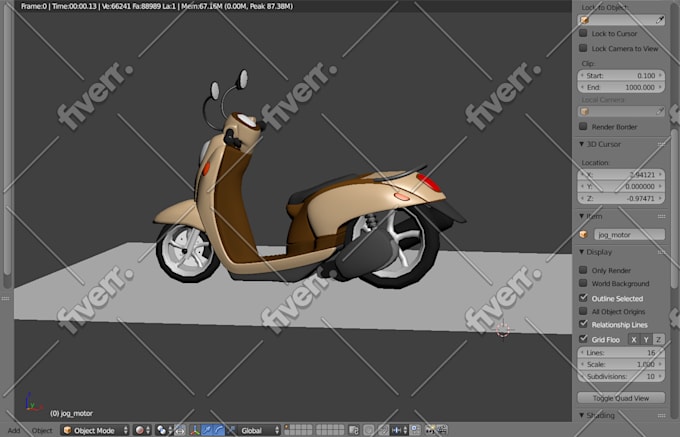Click the Clip Start value field
This screenshot has height=437, width=680.
pos(621,75)
